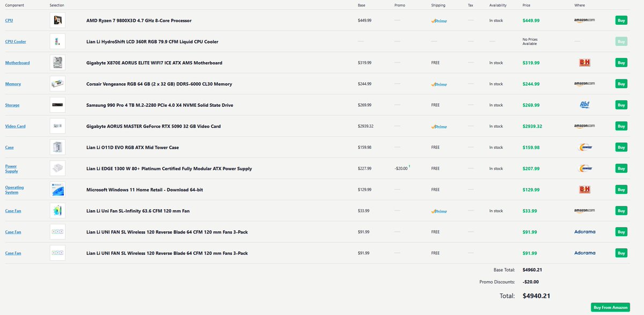This screenshot has height=315, width=644.
Task: Click the Gigabyte X870E motherboard thumbnail
Action: (x=57, y=63)
